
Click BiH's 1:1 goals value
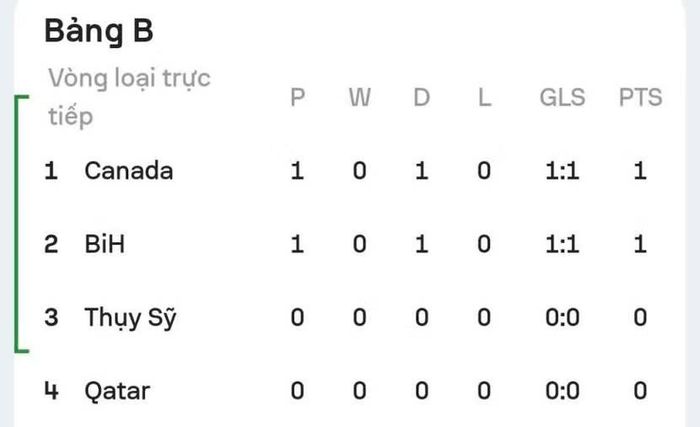(562, 244)
